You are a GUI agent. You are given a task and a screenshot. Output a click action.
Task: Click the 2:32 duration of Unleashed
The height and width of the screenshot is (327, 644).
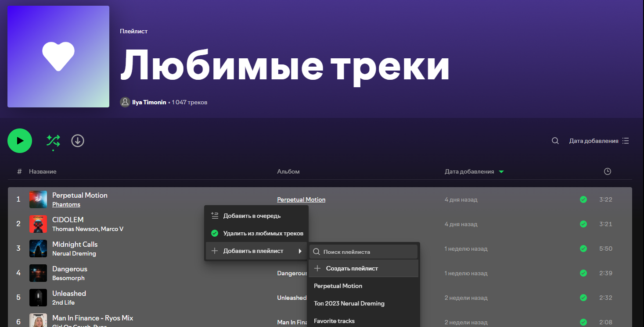click(x=606, y=298)
